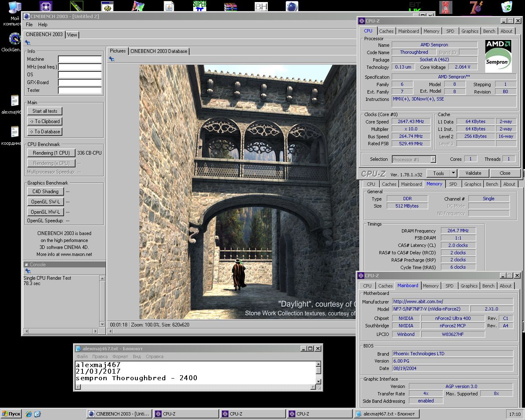Screen dimensions: 525x420
Task: Click the Tools button in CPU-Z
Action: point(438,173)
